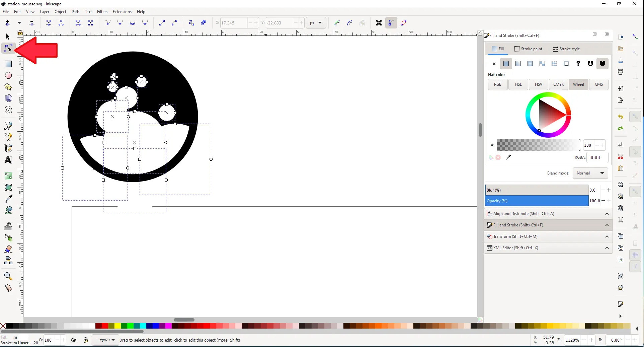
Task: Toggle the layer lock in status bar
Action: click(86, 340)
